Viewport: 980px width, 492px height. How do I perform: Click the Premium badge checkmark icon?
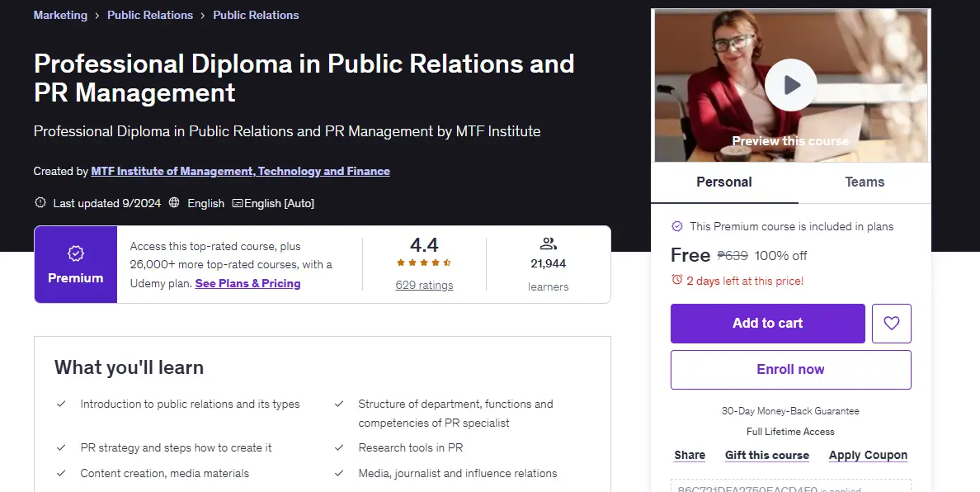pos(76,253)
